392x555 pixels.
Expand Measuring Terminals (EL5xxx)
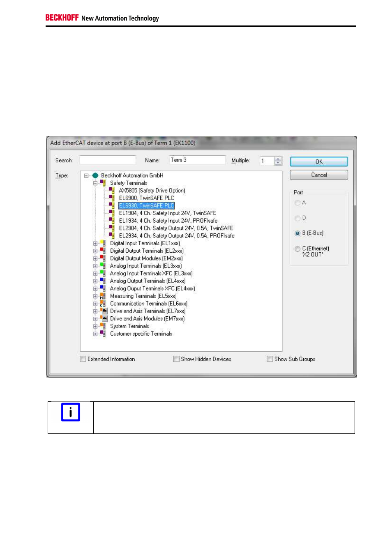95,296
